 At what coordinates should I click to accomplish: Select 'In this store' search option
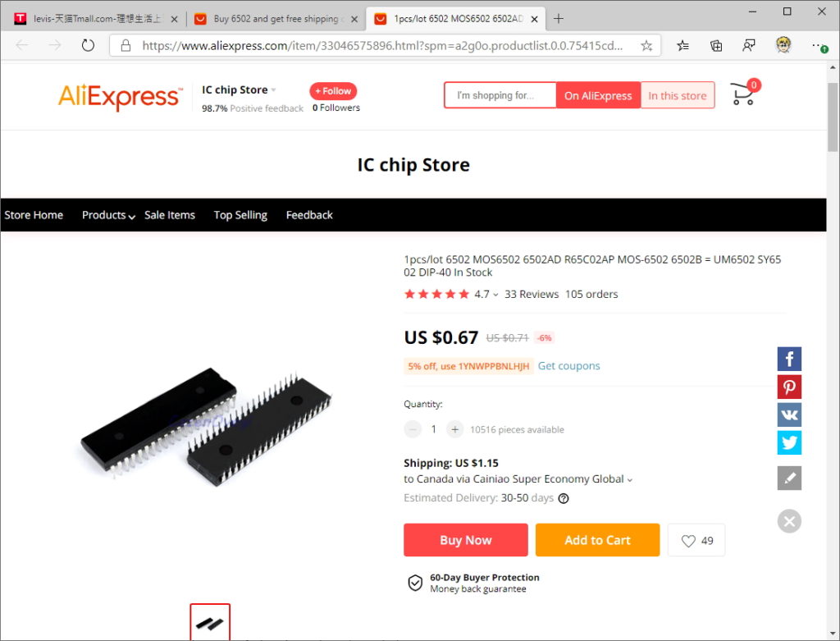(x=678, y=95)
